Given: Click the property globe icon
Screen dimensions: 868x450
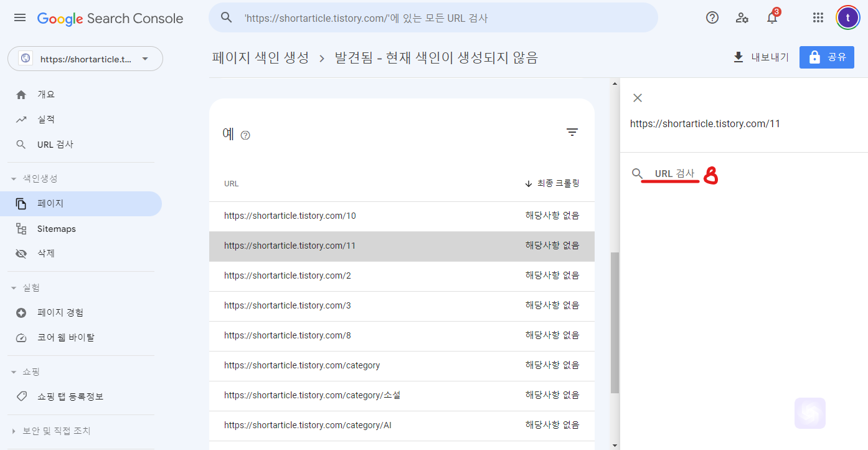Looking at the screenshot, I should click(26, 59).
